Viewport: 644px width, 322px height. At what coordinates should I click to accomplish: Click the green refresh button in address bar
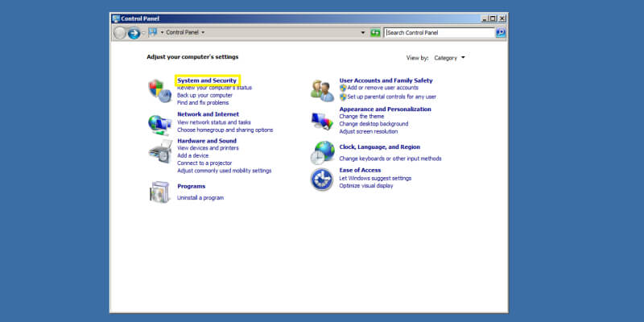click(375, 32)
